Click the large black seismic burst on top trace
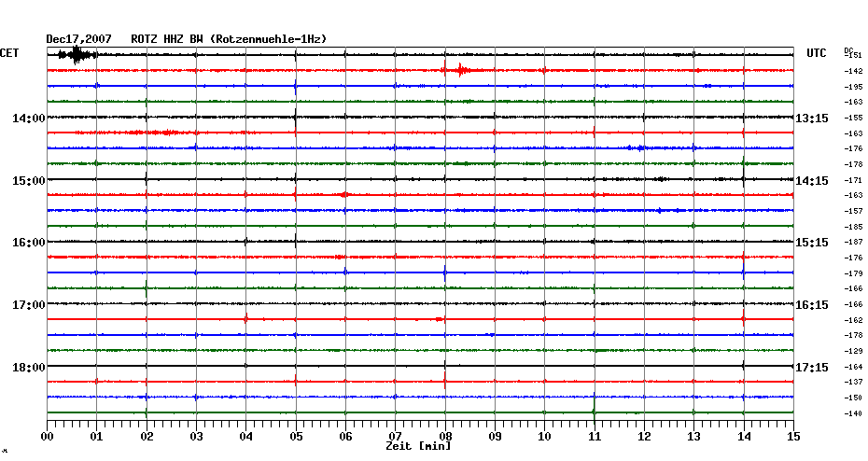 click(x=77, y=55)
